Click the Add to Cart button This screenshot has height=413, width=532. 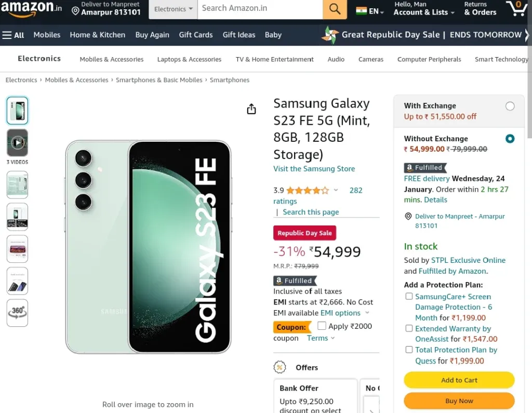(459, 380)
